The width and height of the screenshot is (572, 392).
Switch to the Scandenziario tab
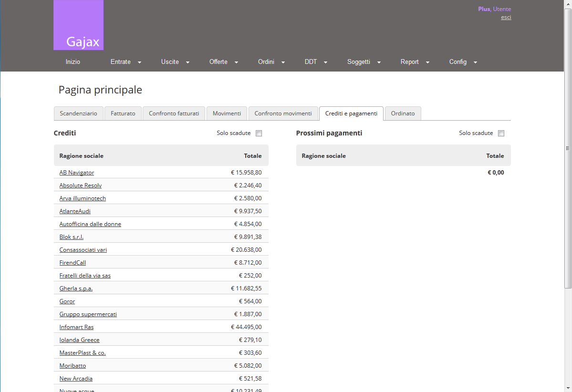pyautogui.click(x=78, y=113)
